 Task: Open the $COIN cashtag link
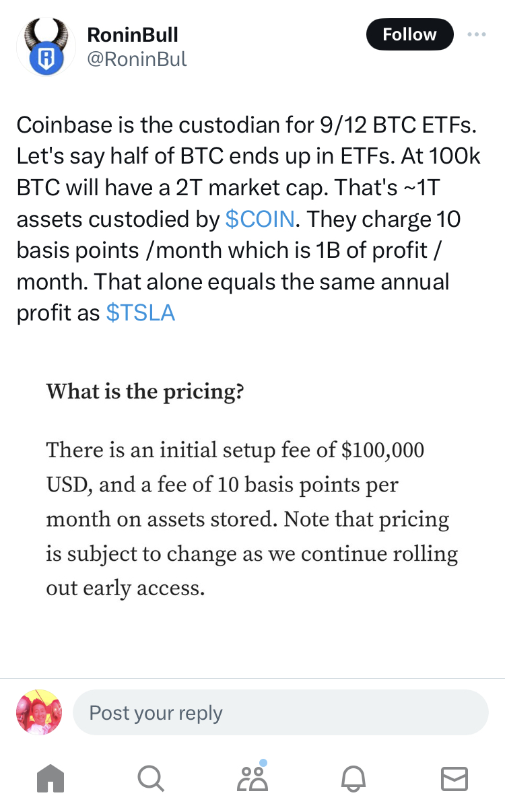259,219
